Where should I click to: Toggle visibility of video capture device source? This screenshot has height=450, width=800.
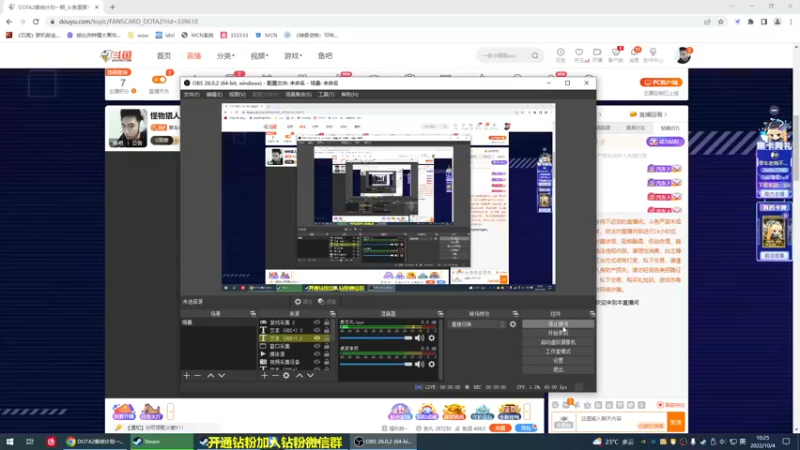pos(317,362)
